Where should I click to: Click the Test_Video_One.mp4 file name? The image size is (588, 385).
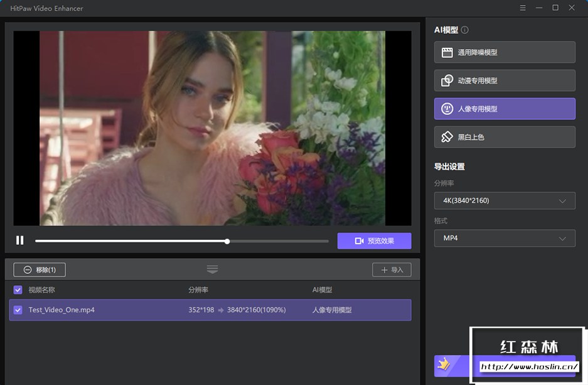[61, 310]
